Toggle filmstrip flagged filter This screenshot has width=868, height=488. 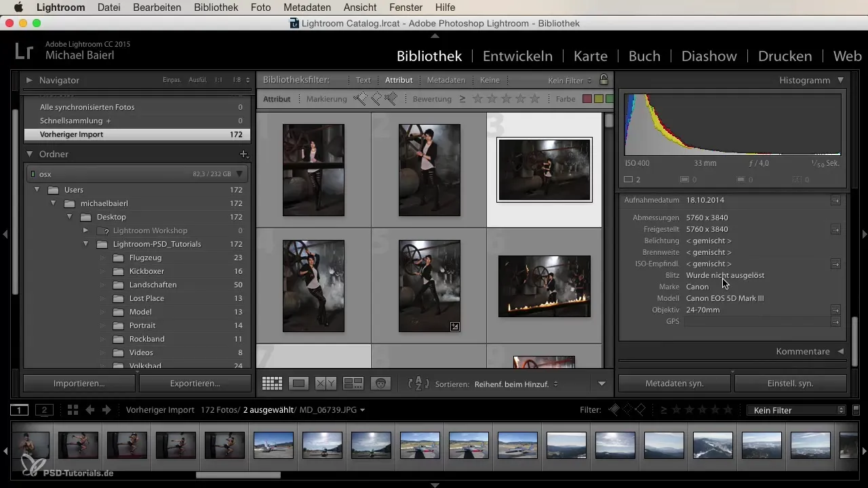click(614, 410)
